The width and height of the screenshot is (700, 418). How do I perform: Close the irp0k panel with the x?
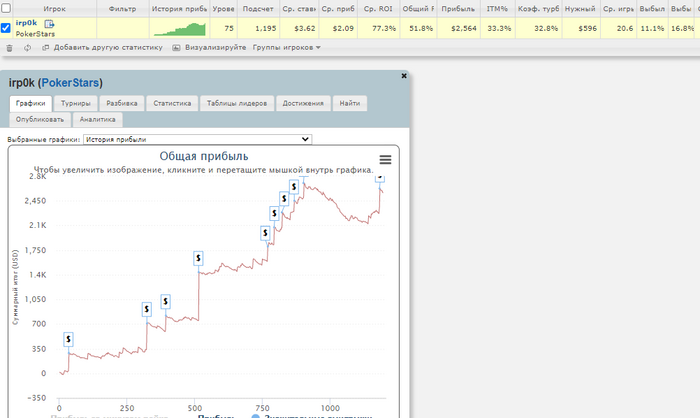(404, 76)
